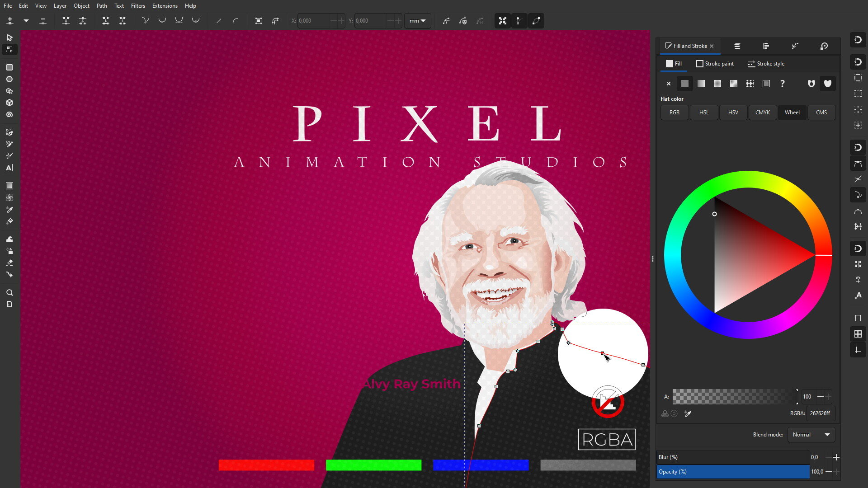This screenshot has width=868, height=488.
Task: Select the Star polygon tool
Action: (x=9, y=91)
